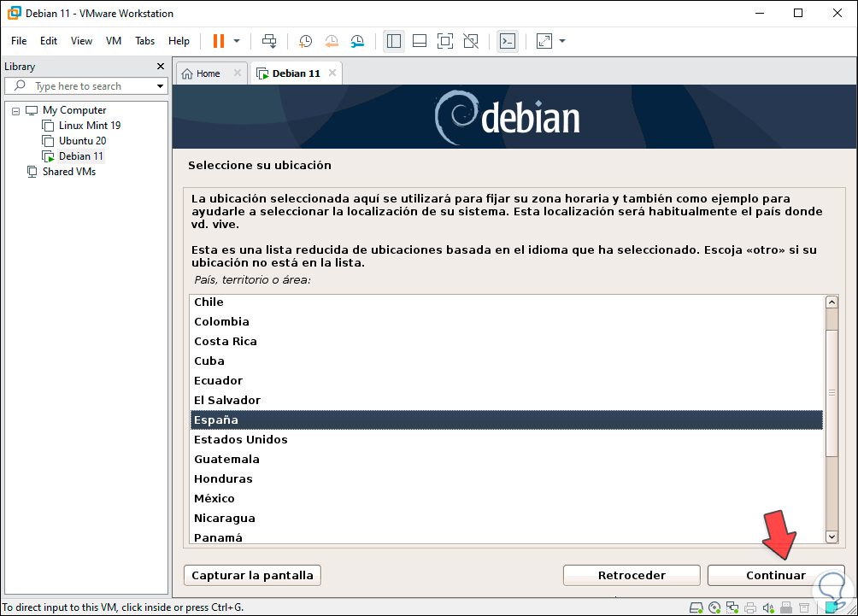Select Guatemala in the country list
The image size is (858, 616).
(507, 460)
